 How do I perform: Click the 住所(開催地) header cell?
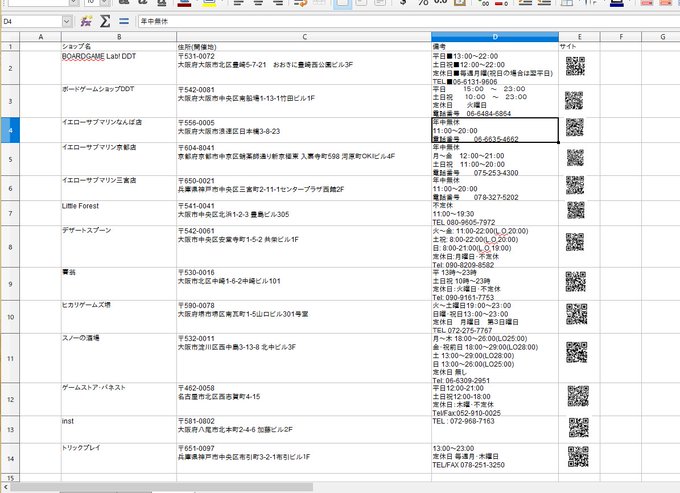click(x=304, y=46)
